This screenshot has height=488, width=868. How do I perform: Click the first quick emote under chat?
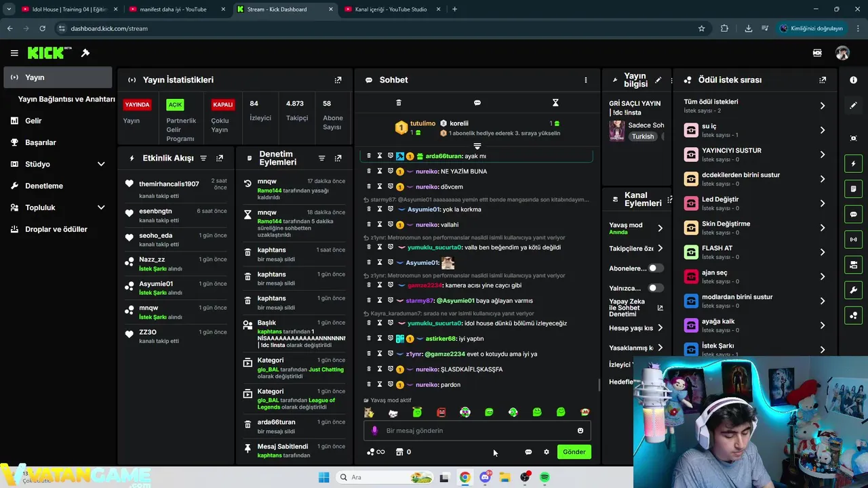[x=369, y=412]
